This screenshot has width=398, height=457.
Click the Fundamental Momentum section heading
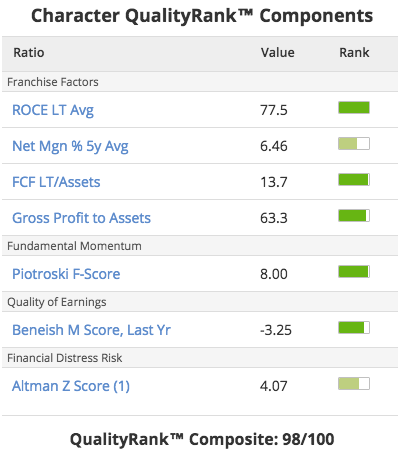pos(74,246)
